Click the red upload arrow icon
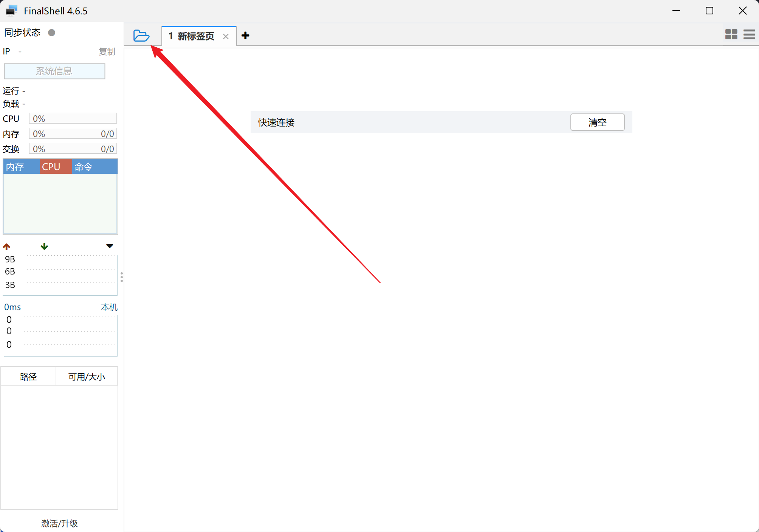The image size is (759, 532). [x=6, y=247]
